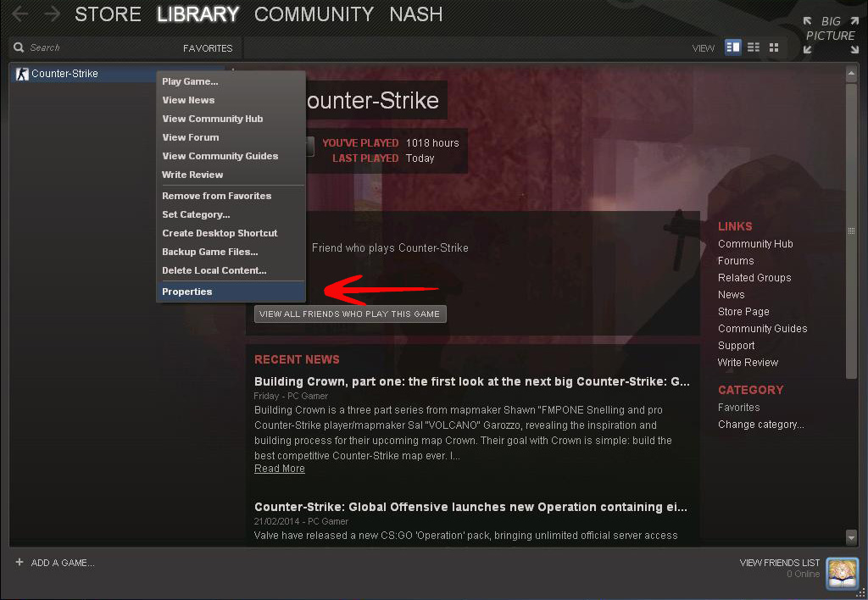Image resolution: width=868 pixels, height=600 pixels.
Task: Click Read More under Building Crown article
Action: 280,469
